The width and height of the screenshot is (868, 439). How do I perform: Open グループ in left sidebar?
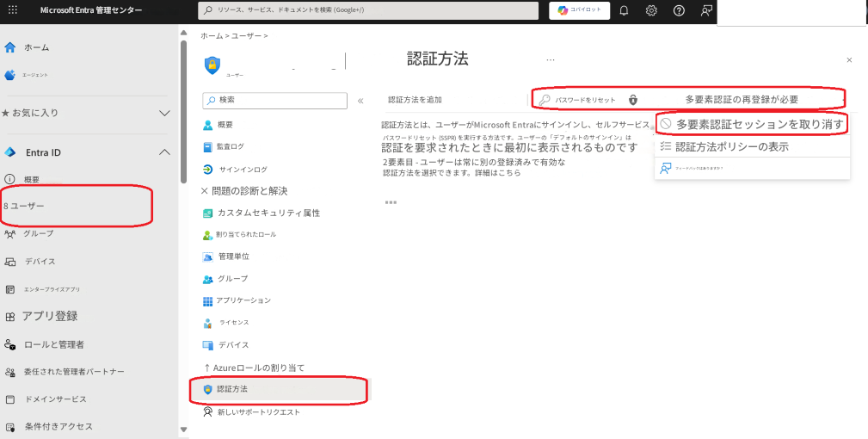38,233
